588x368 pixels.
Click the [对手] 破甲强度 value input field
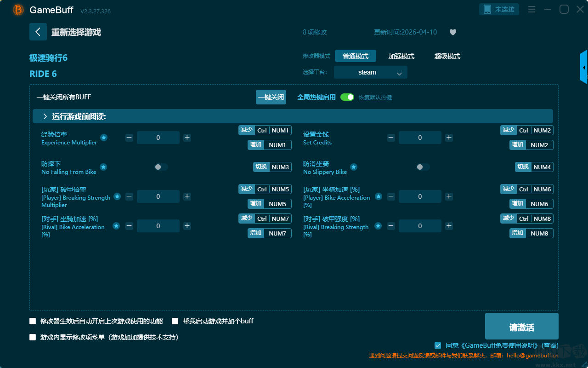click(x=420, y=226)
